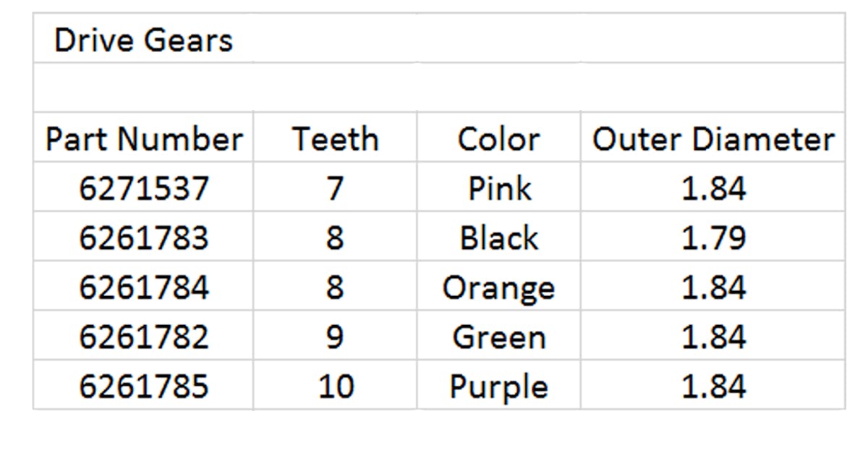Click the Part Number header cell
The height and width of the screenshot is (451, 868).
[x=143, y=138]
